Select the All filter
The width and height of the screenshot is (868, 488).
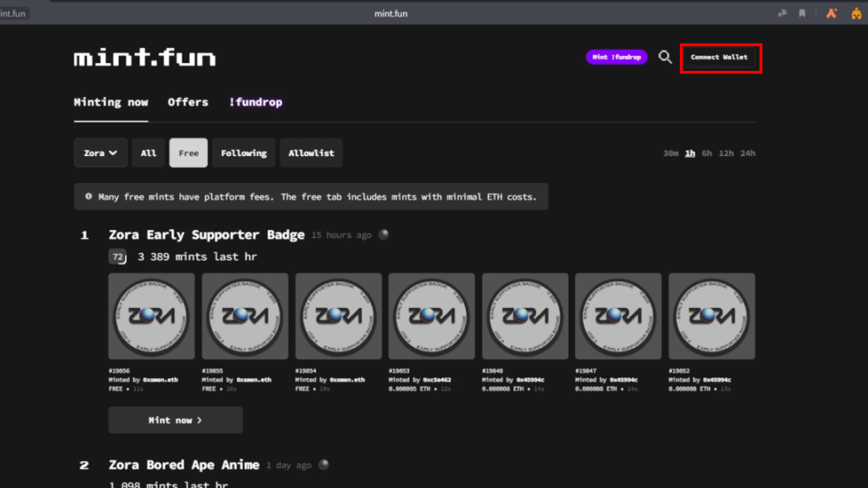(x=148, y=153)
